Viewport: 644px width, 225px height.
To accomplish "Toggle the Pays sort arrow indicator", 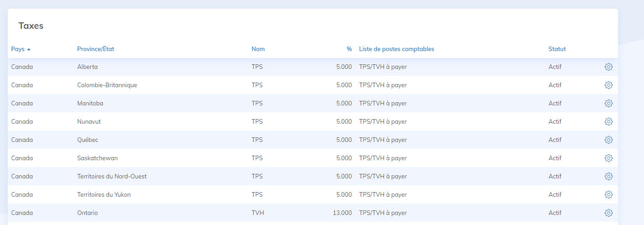I will (x=29, y=49).
